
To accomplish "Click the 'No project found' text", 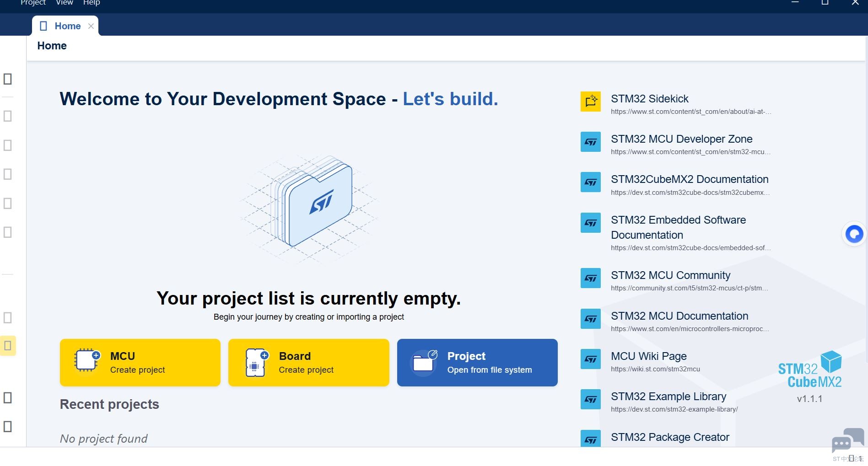I will pos(104,439).
